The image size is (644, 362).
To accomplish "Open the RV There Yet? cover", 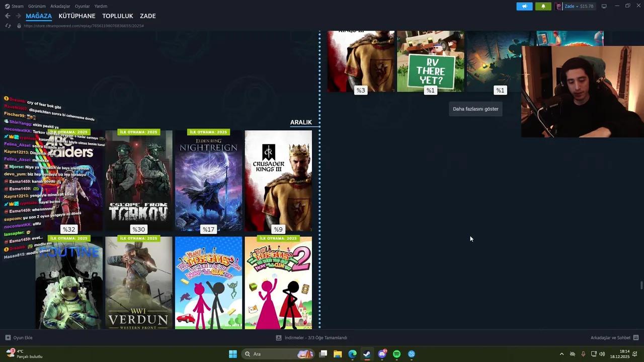I will (431, 61).
